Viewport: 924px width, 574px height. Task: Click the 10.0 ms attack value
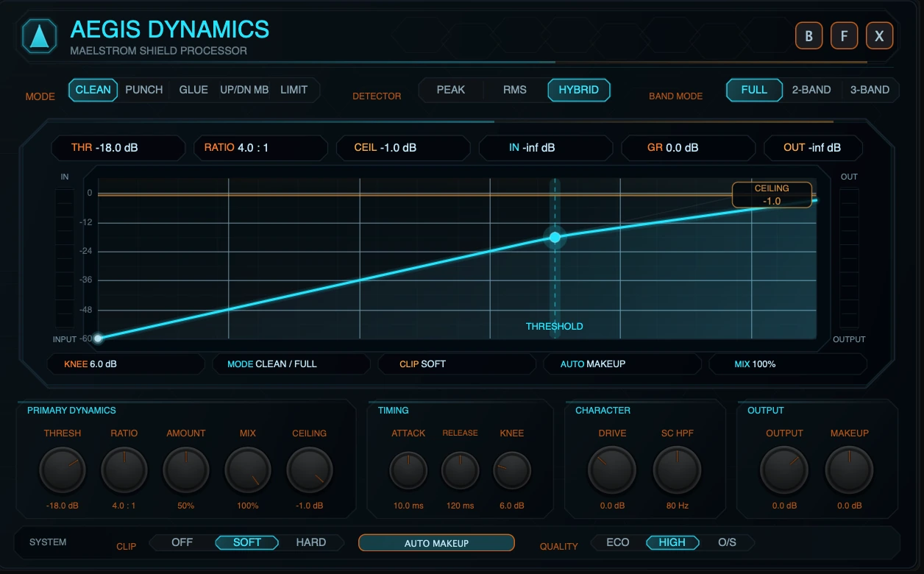pyautogui.click(x=408, y=506)
